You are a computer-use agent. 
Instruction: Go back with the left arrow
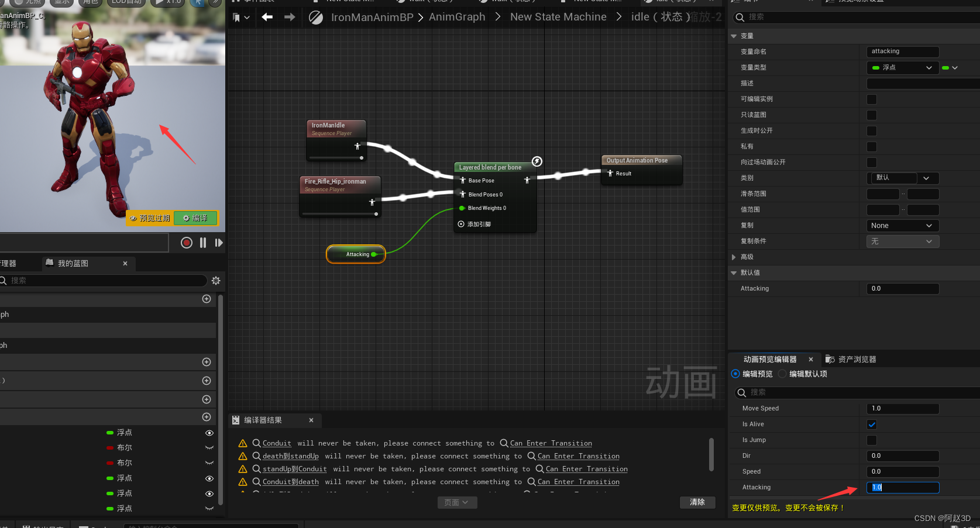[x=267, y=17]
